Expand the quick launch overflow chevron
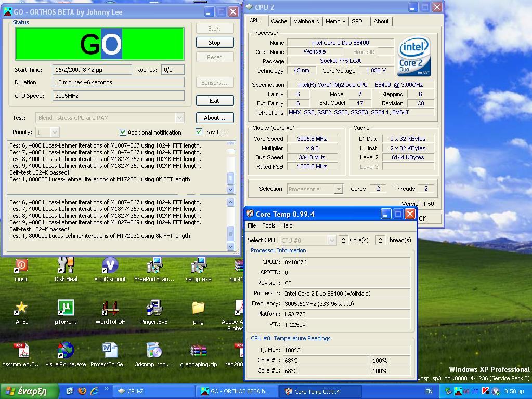This screenshot has width=532, height=399. [106, 389]
